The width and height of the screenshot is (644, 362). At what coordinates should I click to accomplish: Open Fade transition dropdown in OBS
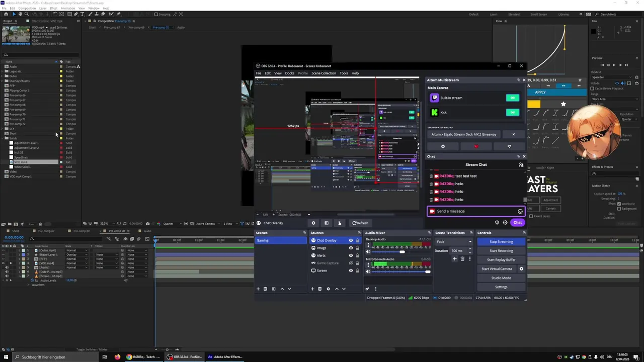[x=453, y=242]
